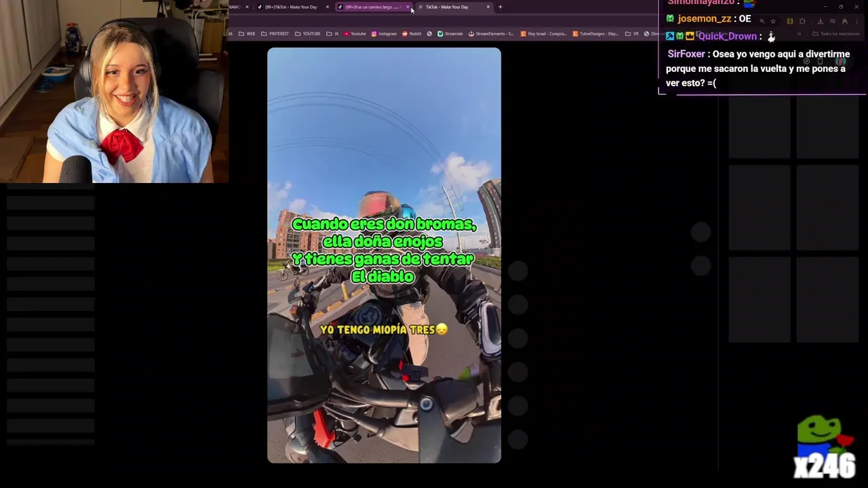Open the extensions puzzle-piece menu
Viewport: 868px width, 488px height.
click(802, 21)
